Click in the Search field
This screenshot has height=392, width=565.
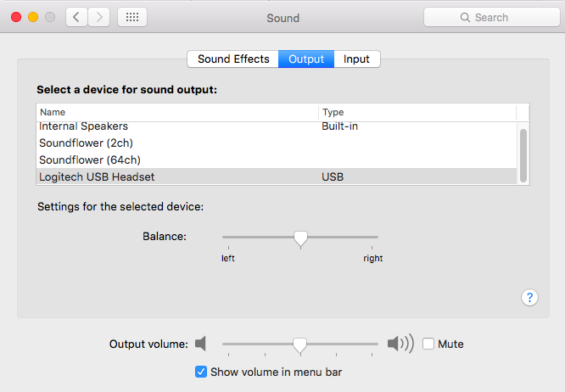point(492,17)
